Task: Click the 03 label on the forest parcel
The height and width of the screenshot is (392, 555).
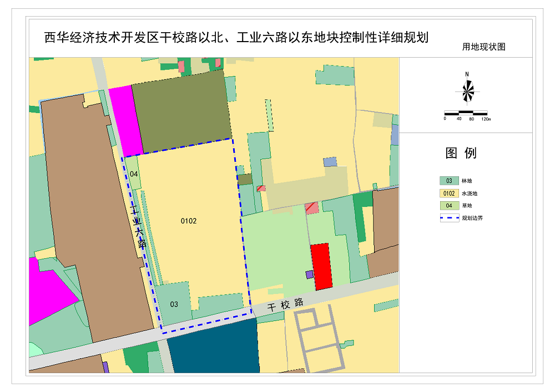Action: pyautogui.click(x=174, y=304)
